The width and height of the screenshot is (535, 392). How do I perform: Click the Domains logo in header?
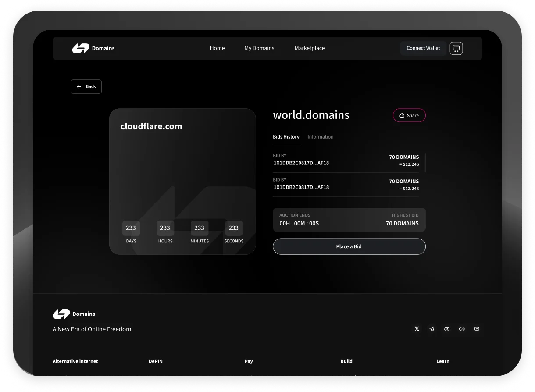point(93,48)
